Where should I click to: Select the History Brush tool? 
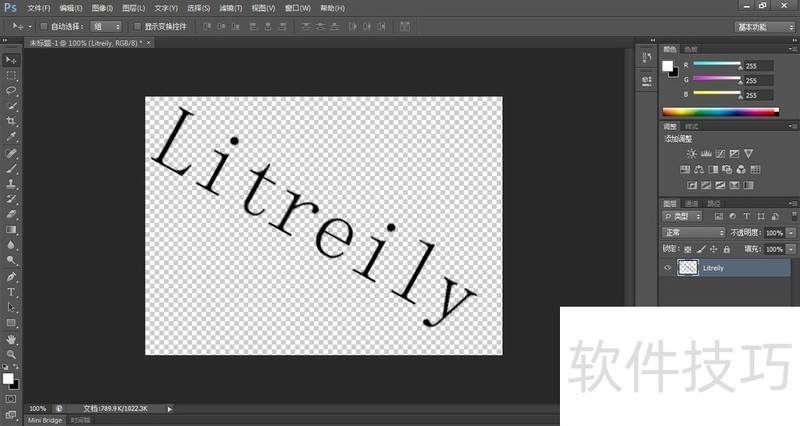(x=11, y=199)
